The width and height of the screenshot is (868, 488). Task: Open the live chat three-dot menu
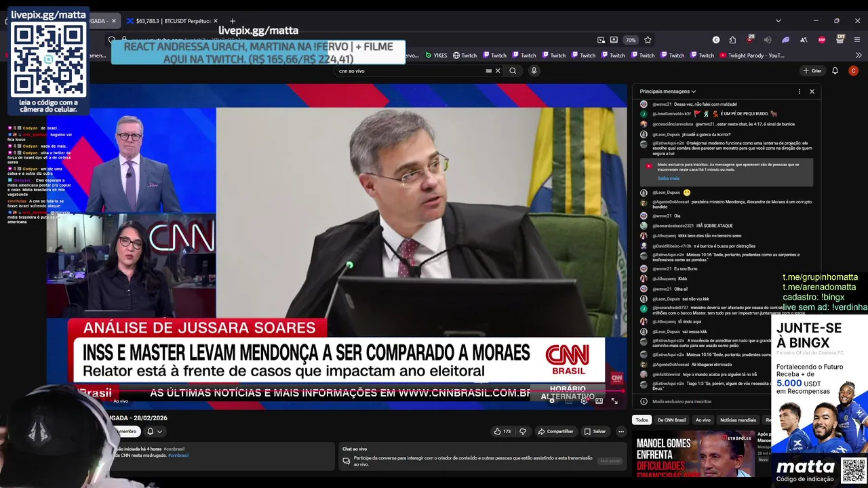[799, 91]
